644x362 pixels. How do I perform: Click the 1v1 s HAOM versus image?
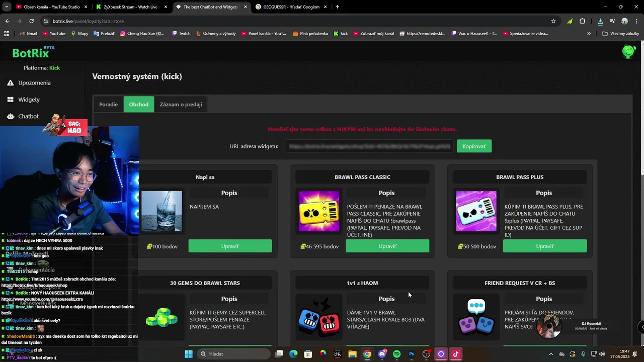(319, 317)
